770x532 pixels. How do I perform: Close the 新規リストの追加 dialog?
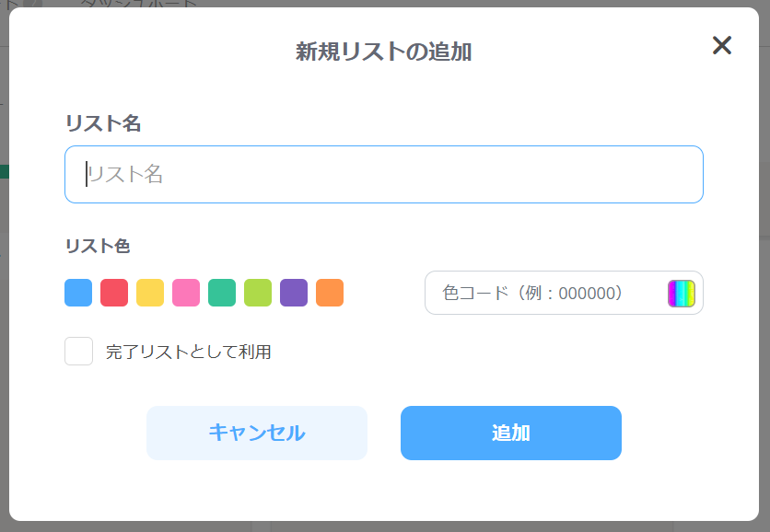click(x=724, y=45)
